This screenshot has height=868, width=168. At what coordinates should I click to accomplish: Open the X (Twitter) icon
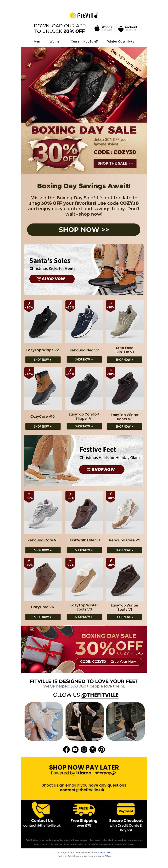(x=93, y=749)
